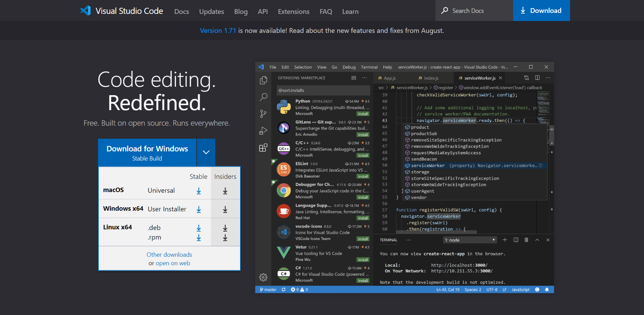
Task: Click the master branch indicator in the status bar
Action: pyautogui.click(x=268, y=290)
